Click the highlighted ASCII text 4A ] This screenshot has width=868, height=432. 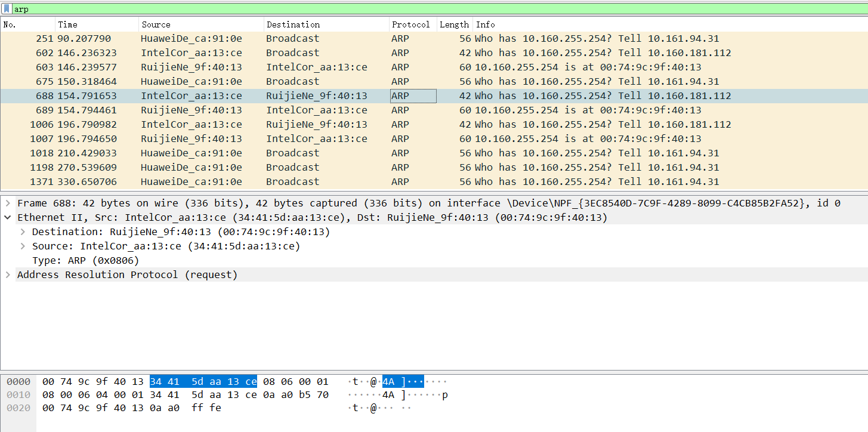pyautogui.click(x=403, y=382)
